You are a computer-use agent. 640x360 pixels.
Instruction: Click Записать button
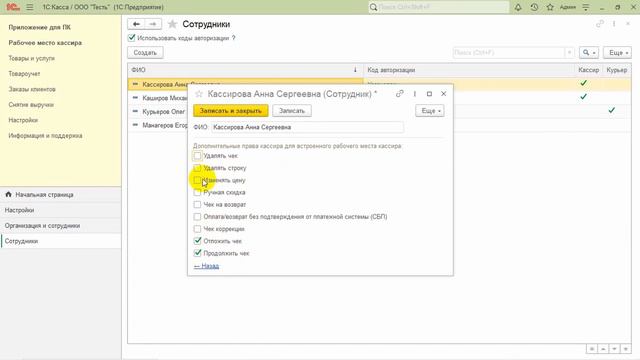coord(292,111)
